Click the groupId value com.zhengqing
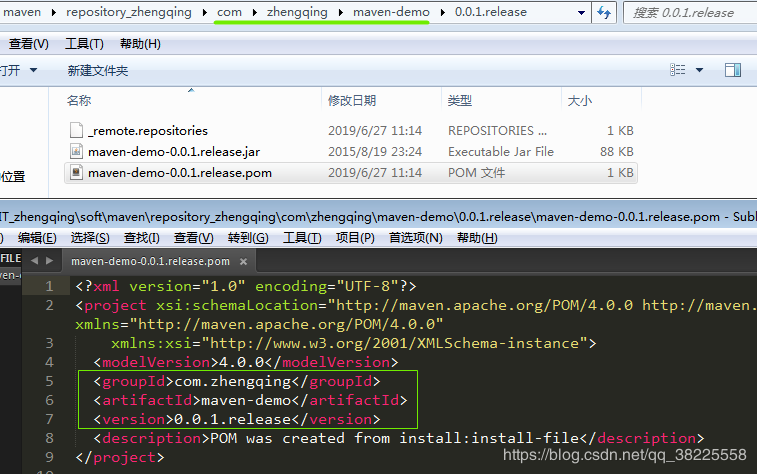Viewport: 757px width, 474px height. coord(232,381)
